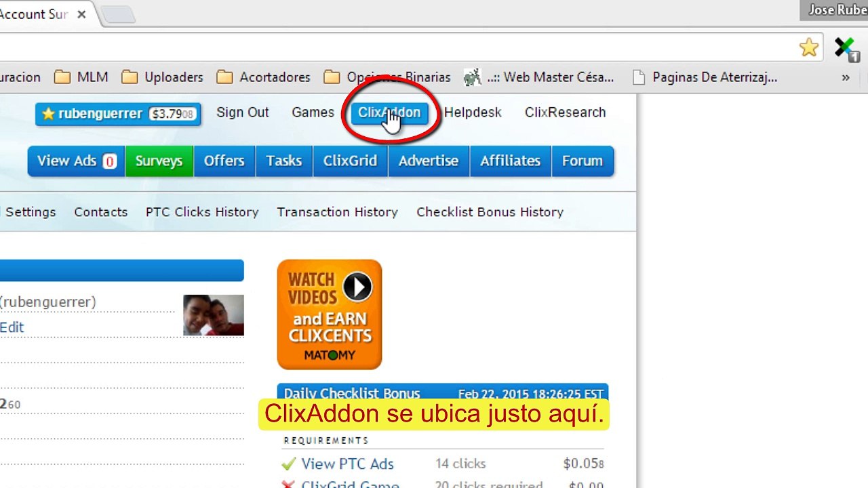
Task: Open the Helpdesk link
Action: tap(473, 113)
